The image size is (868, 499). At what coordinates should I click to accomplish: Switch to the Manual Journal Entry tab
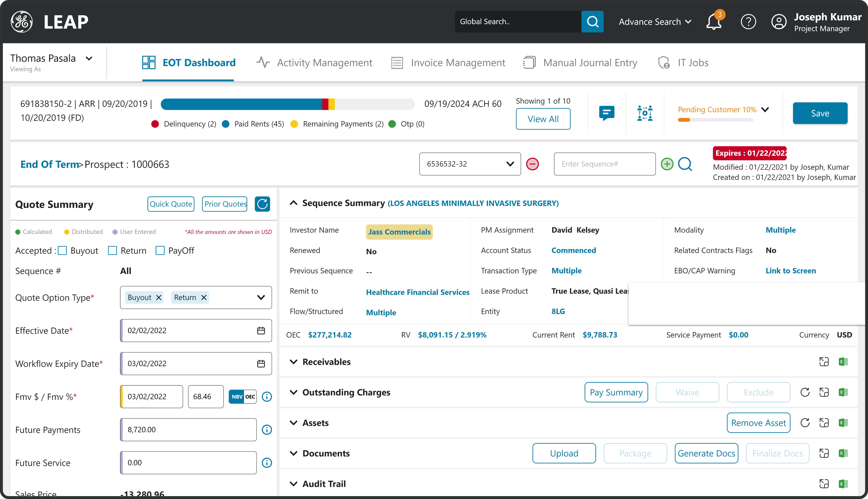[580, 63]
